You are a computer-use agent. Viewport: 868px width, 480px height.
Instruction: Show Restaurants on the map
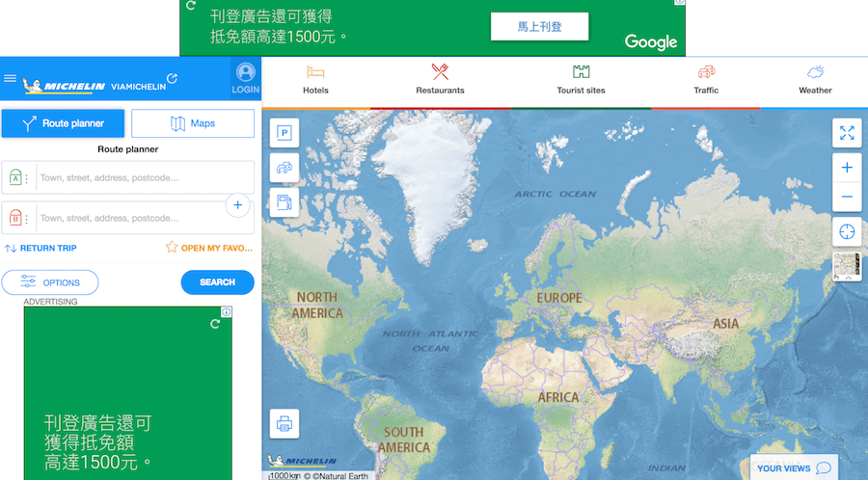pos(440,80)
